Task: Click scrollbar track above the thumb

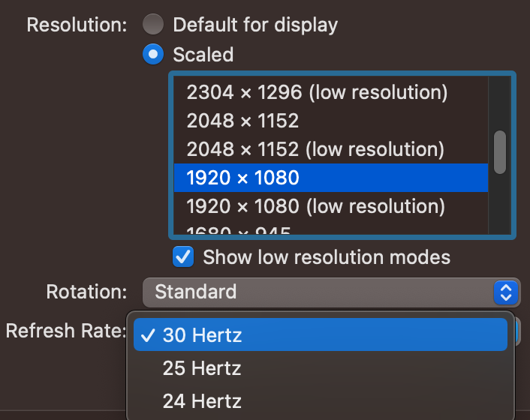Action: pyautogui.click(x=500, y=101)
